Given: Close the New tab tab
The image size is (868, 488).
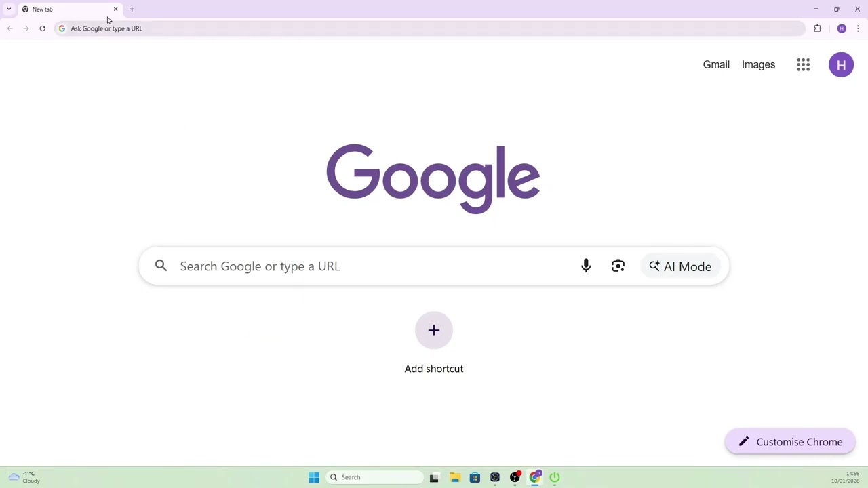Looking at the screenshot, I should 115,9.
